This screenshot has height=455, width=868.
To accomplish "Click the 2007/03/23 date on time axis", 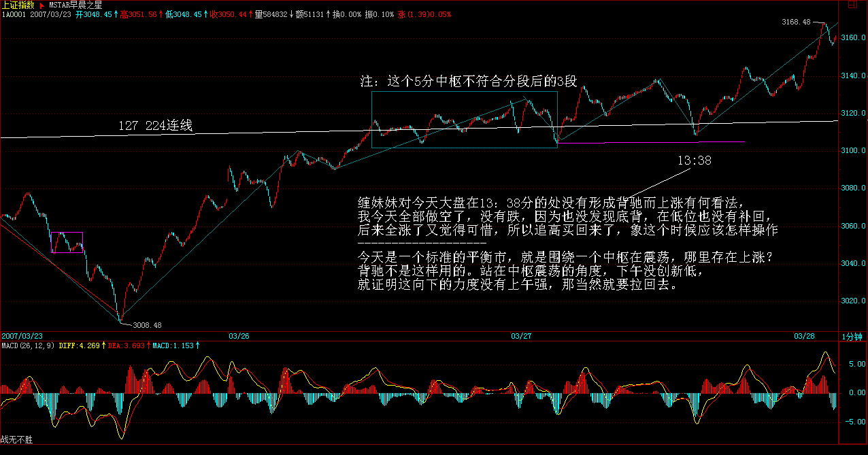I will tap(22, 336).
